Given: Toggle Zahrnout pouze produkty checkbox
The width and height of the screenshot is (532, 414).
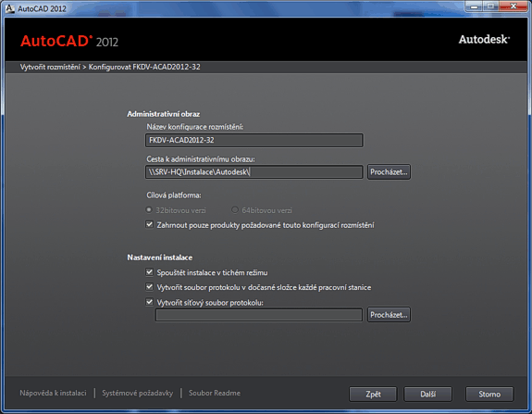Looking at the screenshot, I should [x=149, y=224].
